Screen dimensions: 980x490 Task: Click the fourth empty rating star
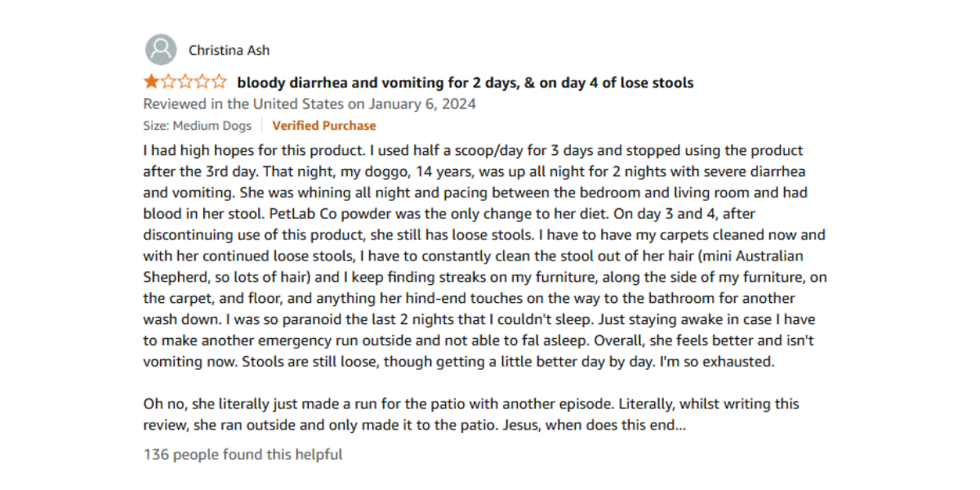pos(202,82)
